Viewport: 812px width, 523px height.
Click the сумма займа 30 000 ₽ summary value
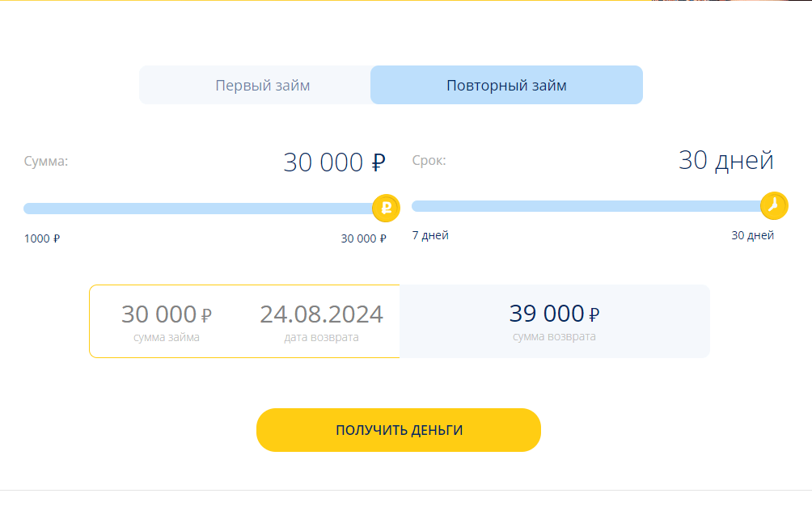pyautogui.click(x=167, y=314)
